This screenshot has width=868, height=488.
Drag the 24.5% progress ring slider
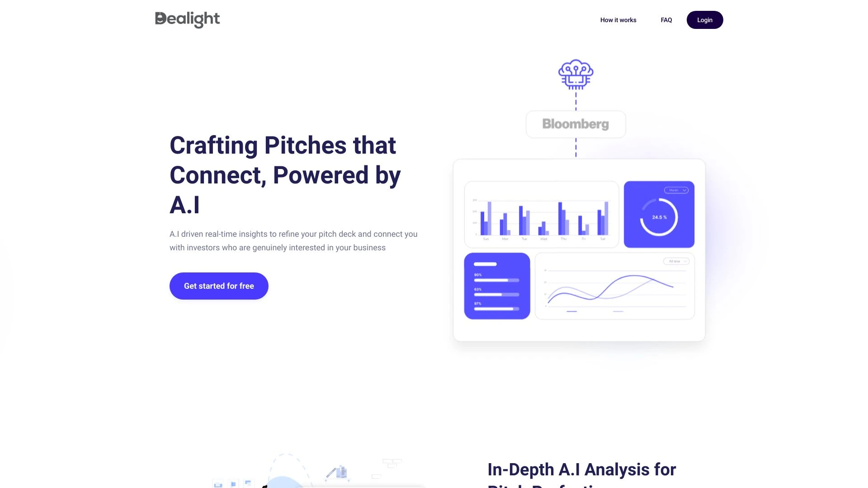(659, 216)
